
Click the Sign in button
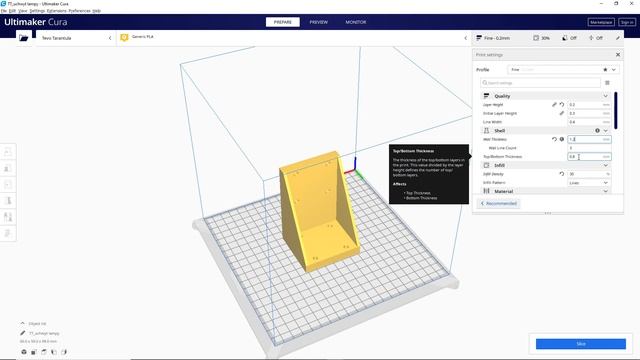point(627,22)
